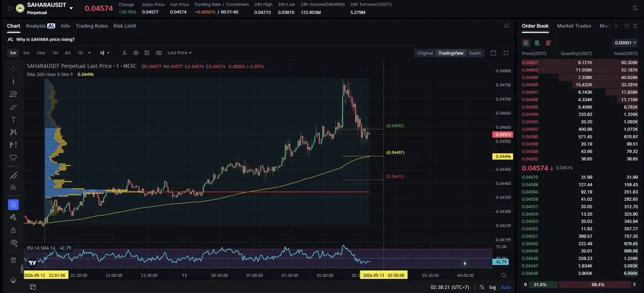Click bid price 0.04570 in order book
The width and height of the screenshot is (644, 293).
pos(530,177)
